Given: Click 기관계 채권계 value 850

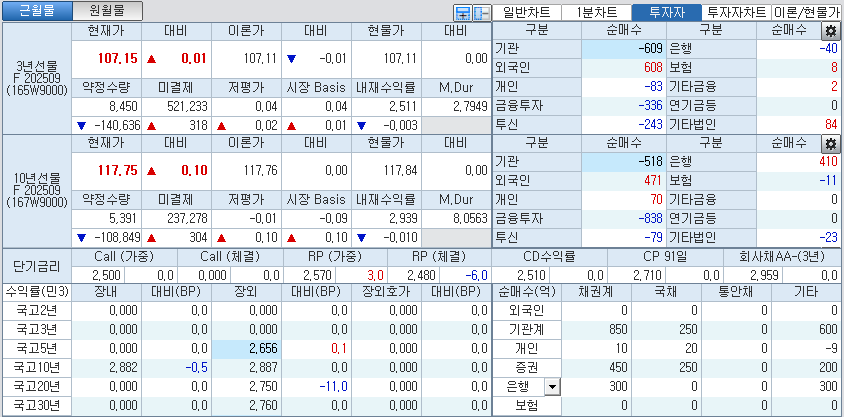Looking at the screenshot, I should (618, 329).
